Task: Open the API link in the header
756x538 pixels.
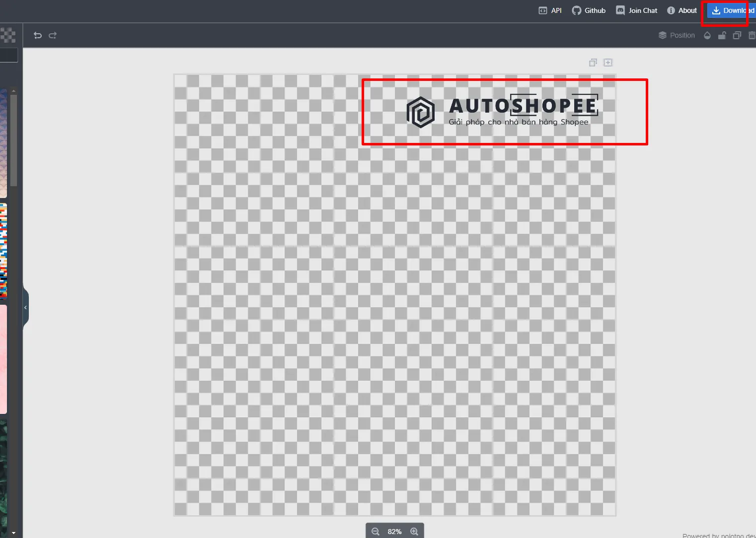Action: 550,10
